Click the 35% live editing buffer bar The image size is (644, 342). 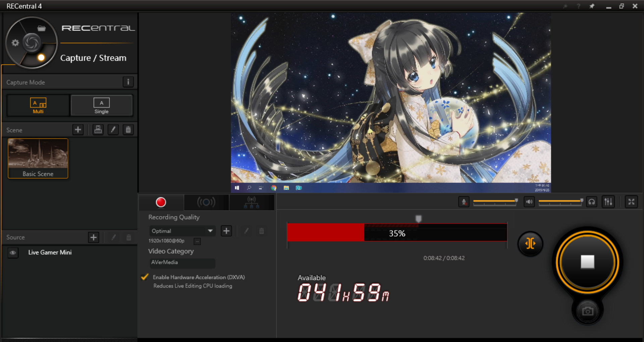(x=397, y=232)
